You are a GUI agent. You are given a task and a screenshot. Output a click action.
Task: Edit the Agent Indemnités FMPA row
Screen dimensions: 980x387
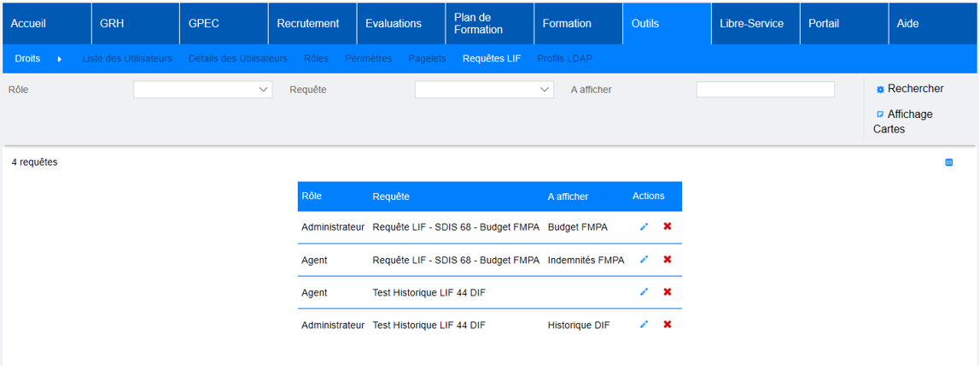tap(644, 260)
